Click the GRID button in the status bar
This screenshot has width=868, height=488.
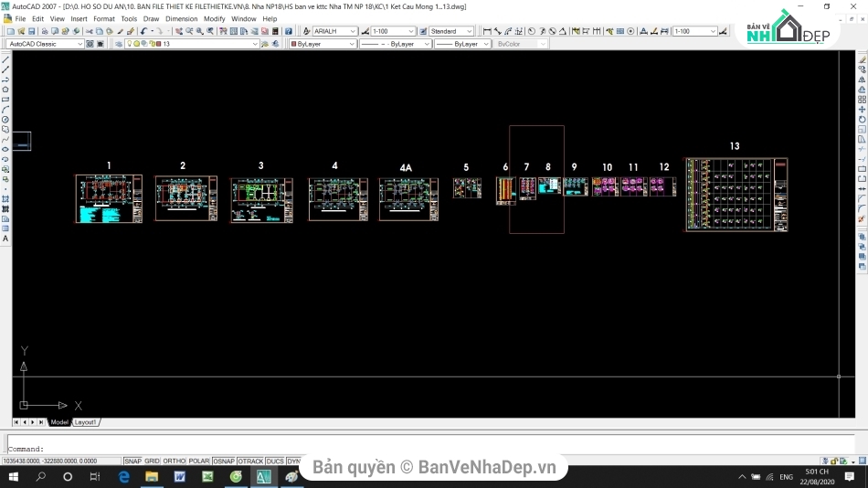[x=152, y=461]
